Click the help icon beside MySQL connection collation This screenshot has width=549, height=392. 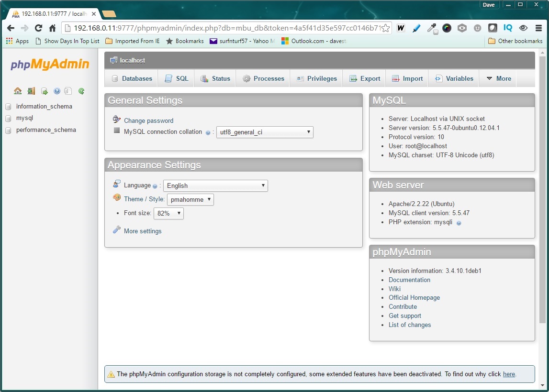208,133
